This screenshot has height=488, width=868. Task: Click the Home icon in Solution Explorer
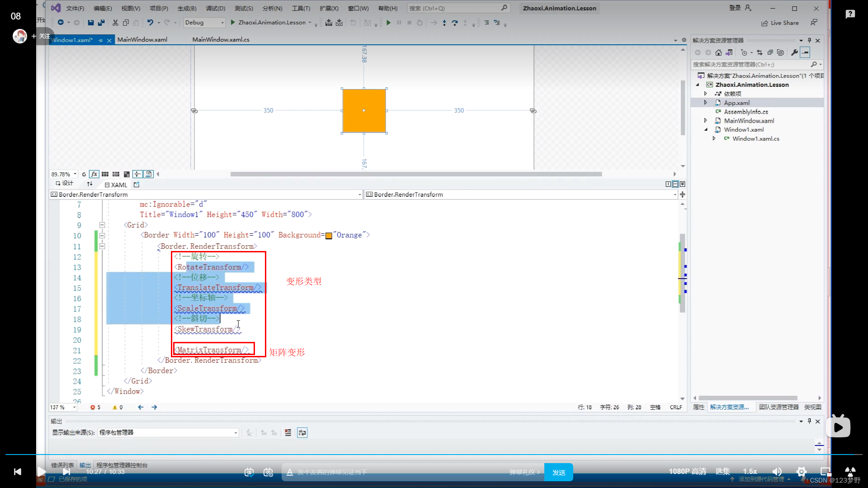[718, 52]
